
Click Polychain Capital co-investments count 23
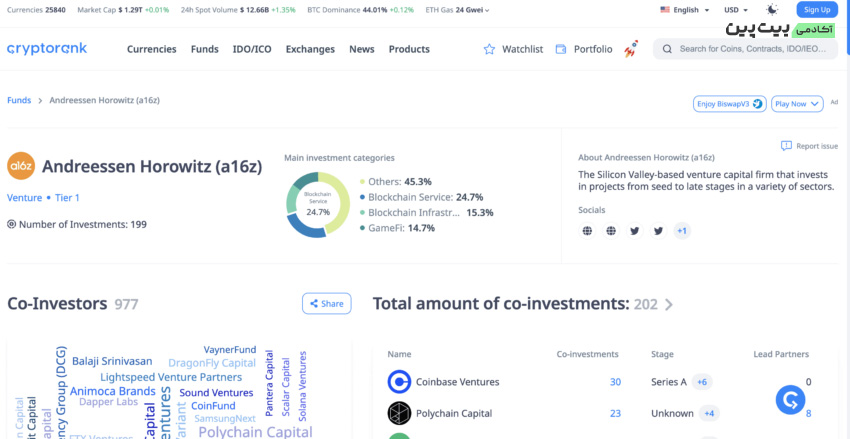coord(615,414)
